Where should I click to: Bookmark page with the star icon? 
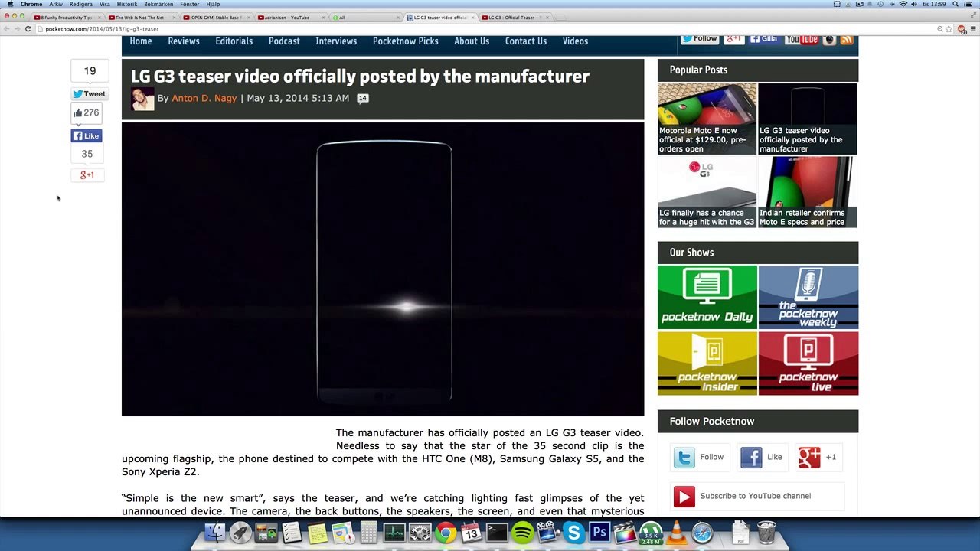(x=949, y=29)
